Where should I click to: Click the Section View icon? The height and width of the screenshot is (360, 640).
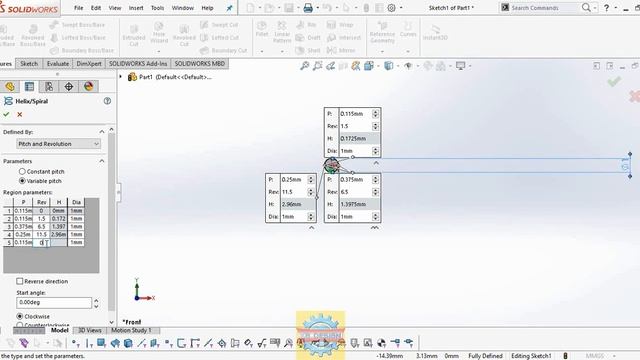click(x=344, y=66)
